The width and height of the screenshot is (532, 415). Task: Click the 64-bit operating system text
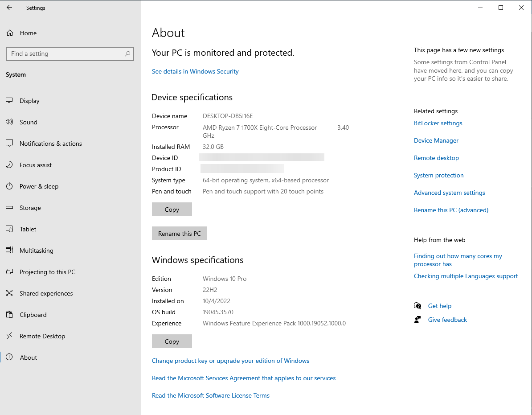266,180
